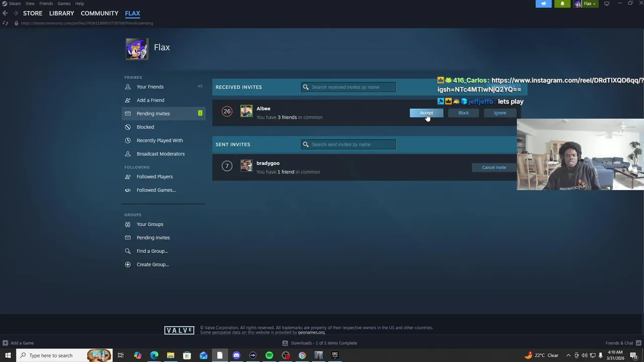Enter Big Picture mode via monitor icon

[607, 4]
